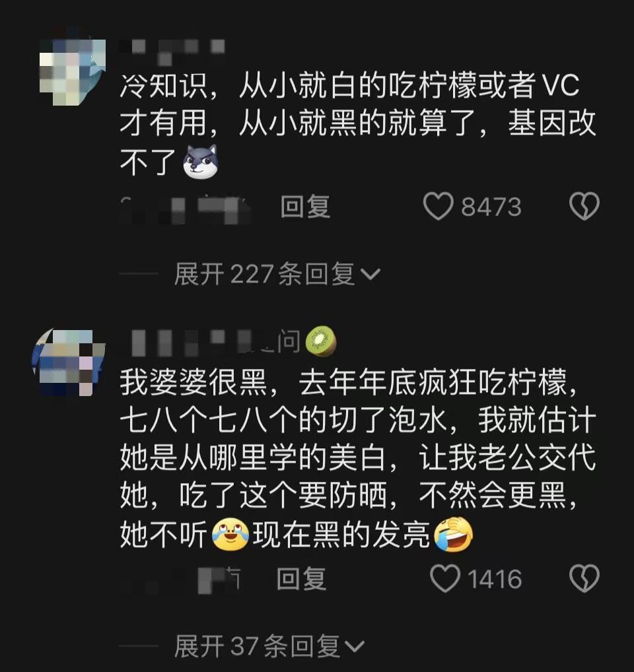The width and height of the screenshot is (634, 672).
Task: Tap the kiwi emoji beside second username
Action: pyautogui.click(x=321, y=341)
